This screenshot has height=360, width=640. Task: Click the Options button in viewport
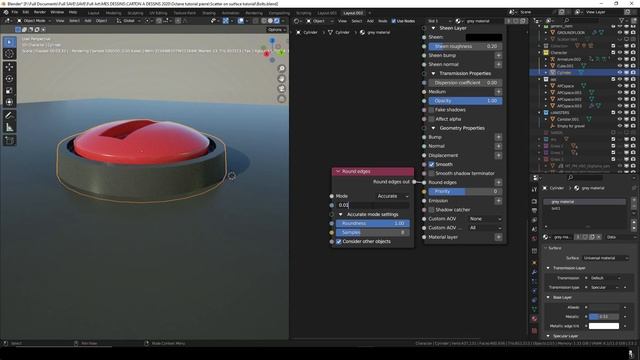(x=276, y=30)
